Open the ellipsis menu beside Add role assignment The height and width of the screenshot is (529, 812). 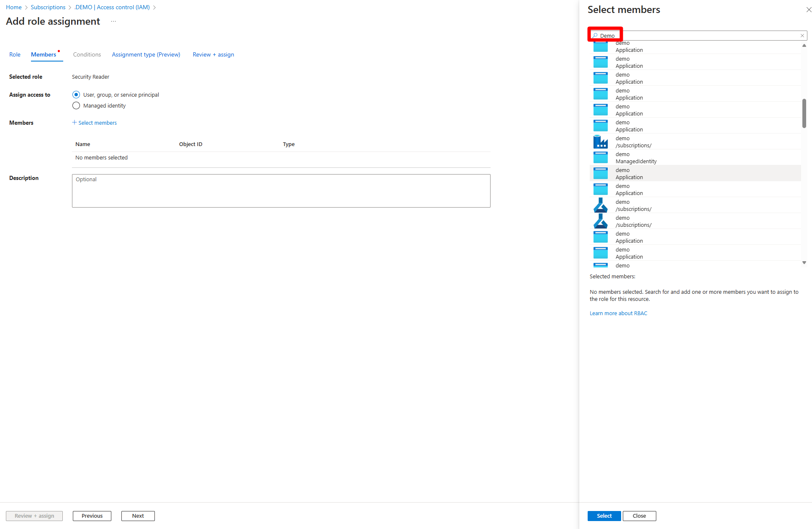113,21
